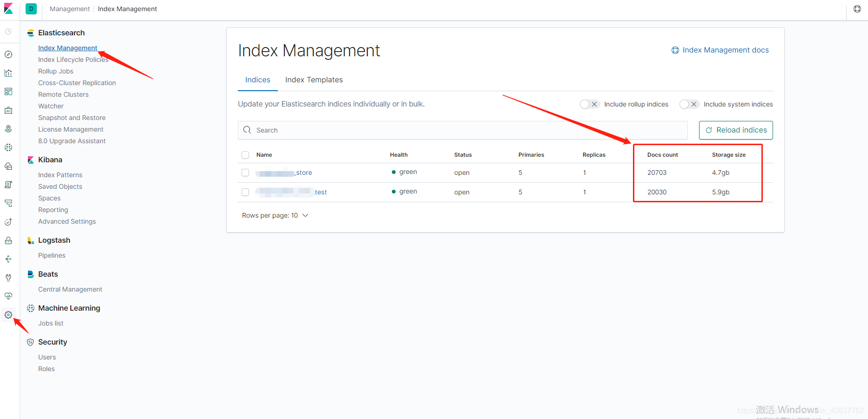Open Cross-Cluster Replication menu item
The image size is (868, 419).
pyautogui.click(x=77, y=83)
